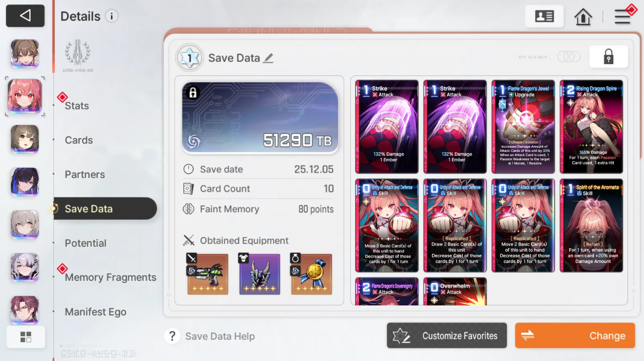Open the Stats menu item
This screenshot has height=361, width=644.
click(77, 106)
